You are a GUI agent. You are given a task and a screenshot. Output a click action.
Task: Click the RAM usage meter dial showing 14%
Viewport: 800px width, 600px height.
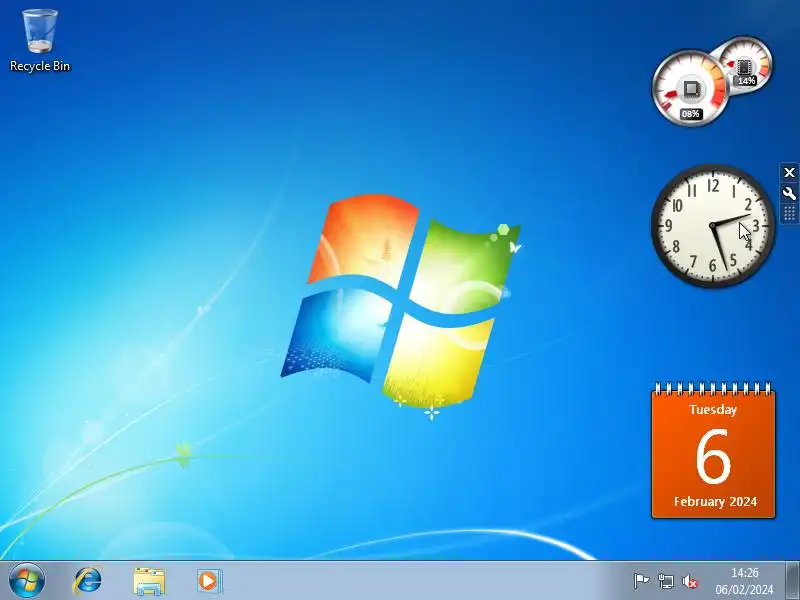747,64
